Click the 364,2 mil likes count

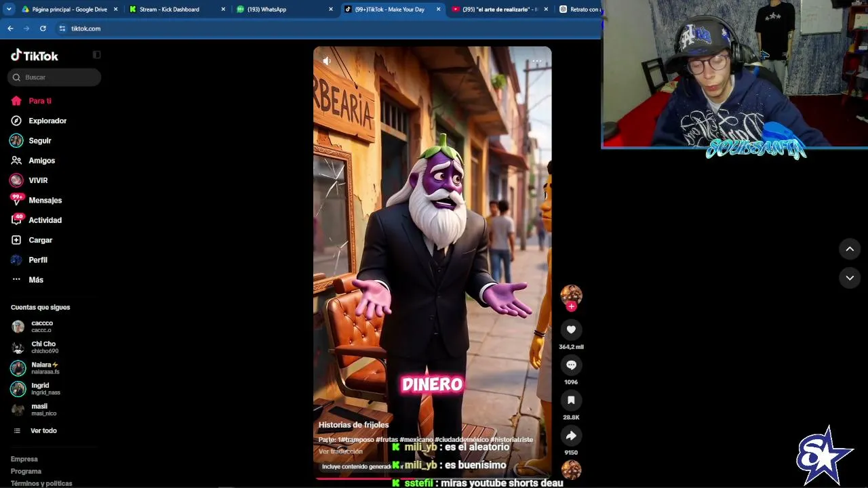(x=571, y=347)
